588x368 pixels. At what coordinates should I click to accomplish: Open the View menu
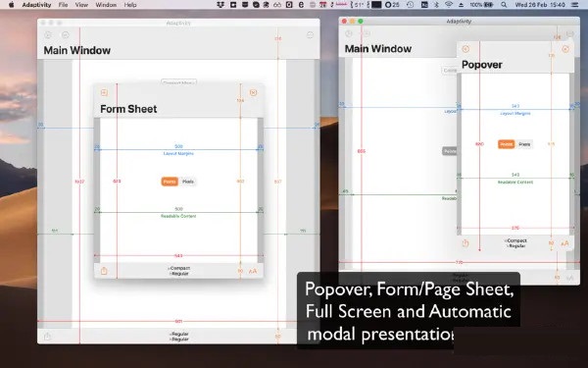click(x=81, y=5)
